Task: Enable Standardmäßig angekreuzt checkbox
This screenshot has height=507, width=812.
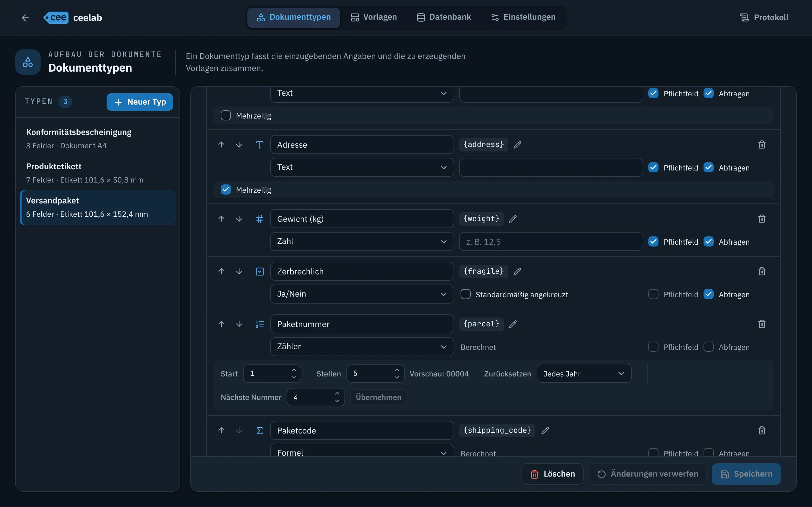Action: click(x=465, y=294)
